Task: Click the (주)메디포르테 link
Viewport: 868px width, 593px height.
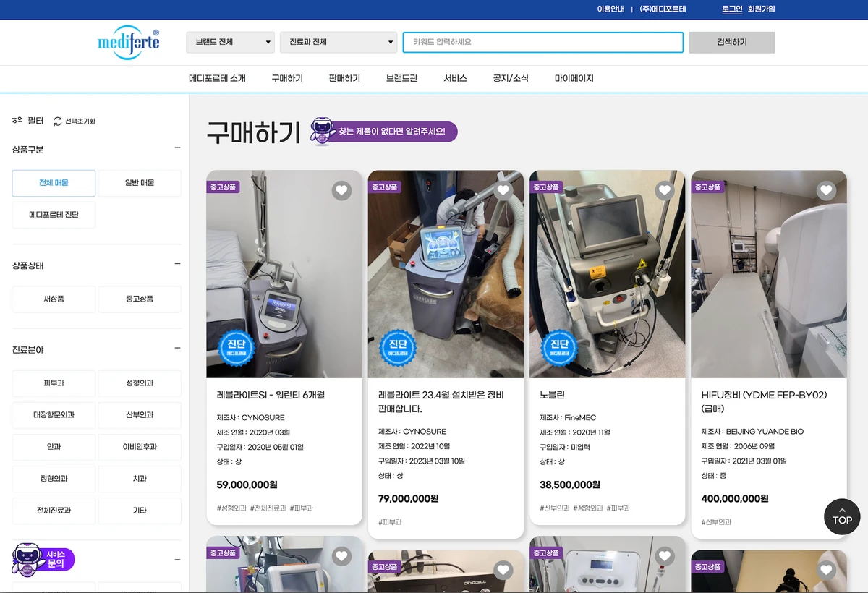Action: pos(663,9)
